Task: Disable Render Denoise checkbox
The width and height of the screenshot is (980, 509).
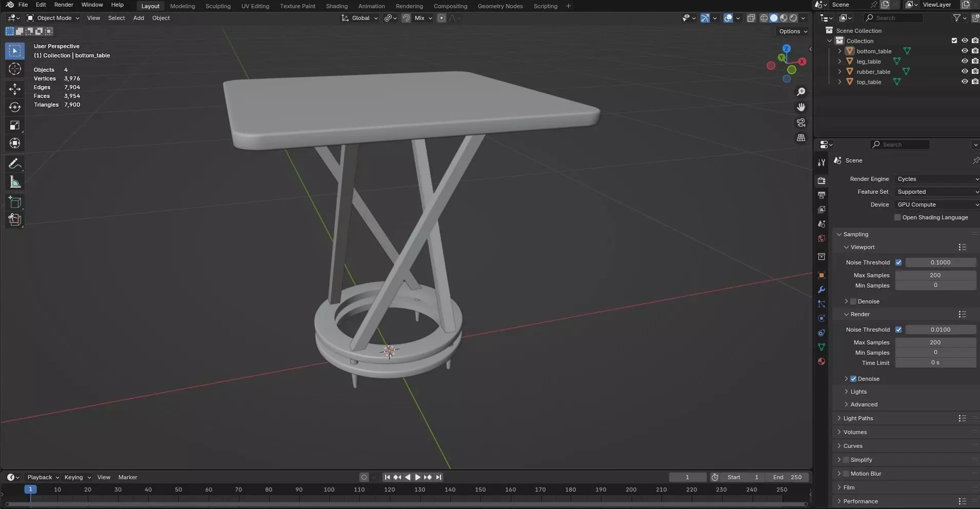Action: coord(853,379)
